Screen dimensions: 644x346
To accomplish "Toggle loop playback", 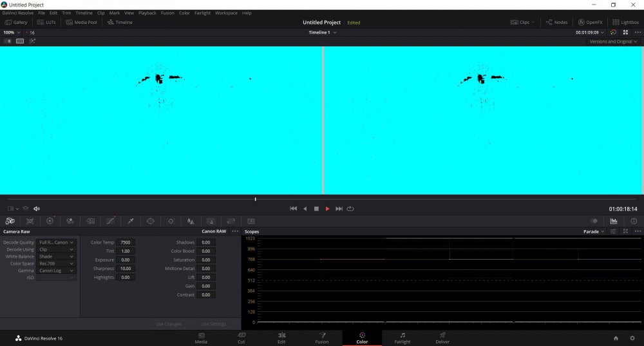I will point(350,209).
